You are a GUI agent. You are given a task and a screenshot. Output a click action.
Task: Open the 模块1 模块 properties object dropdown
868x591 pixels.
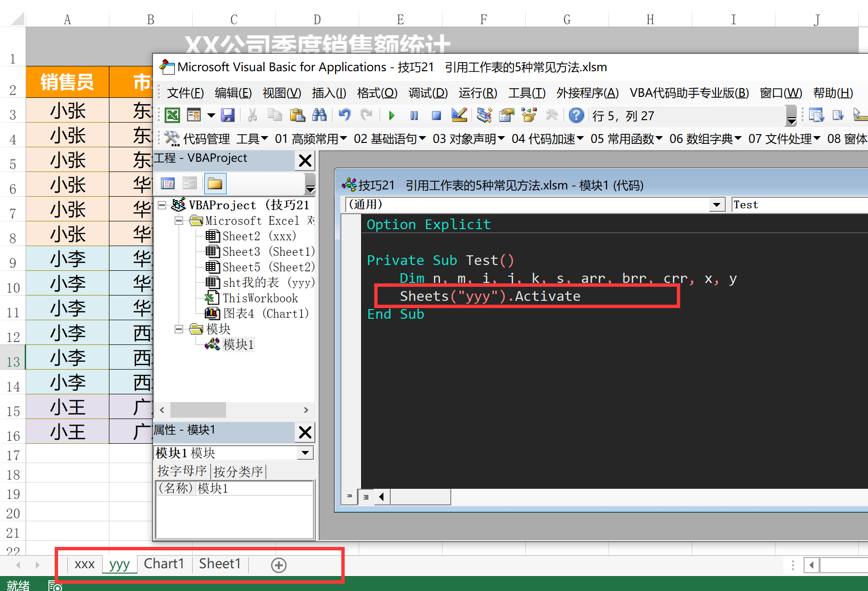click(x=305, y=453)
